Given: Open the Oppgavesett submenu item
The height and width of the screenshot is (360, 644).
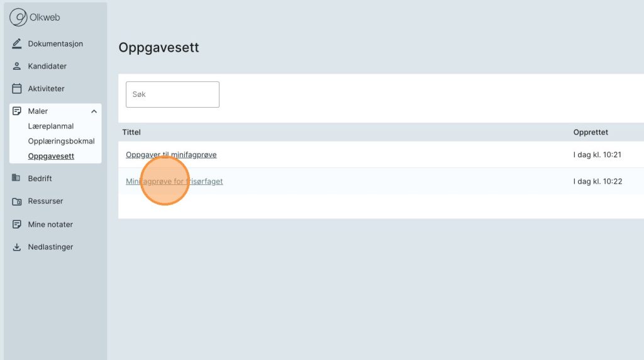Looking at the screenshot, I should coord(51,156).
